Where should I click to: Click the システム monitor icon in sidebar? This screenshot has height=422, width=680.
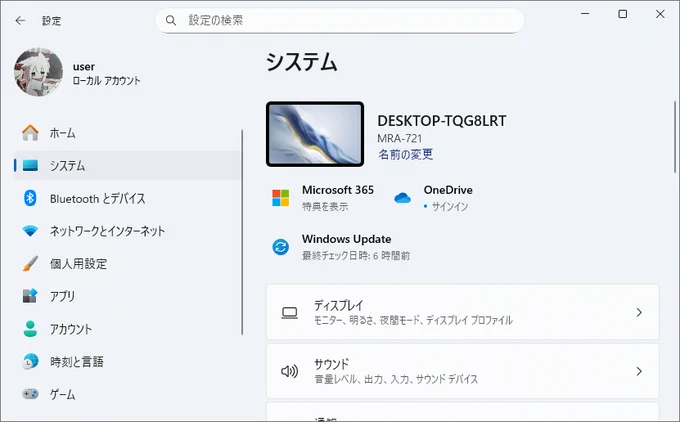[x=30, y=165]
